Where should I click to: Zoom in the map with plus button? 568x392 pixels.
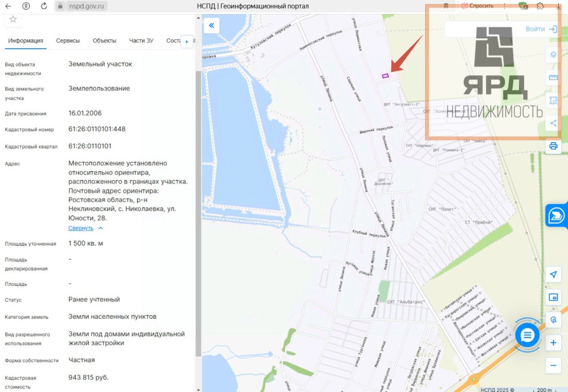click(x=553, y=343)
